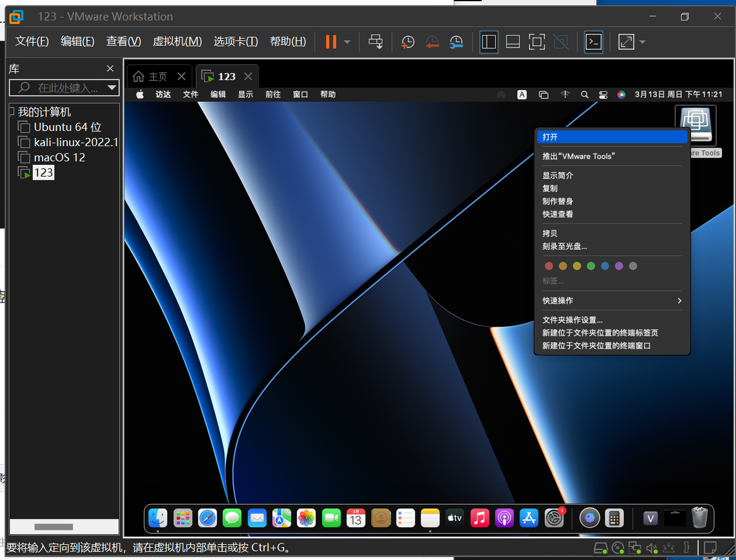Click the revert snapshot icon
The width and height of the screenshot is (736, 560).
432,42
